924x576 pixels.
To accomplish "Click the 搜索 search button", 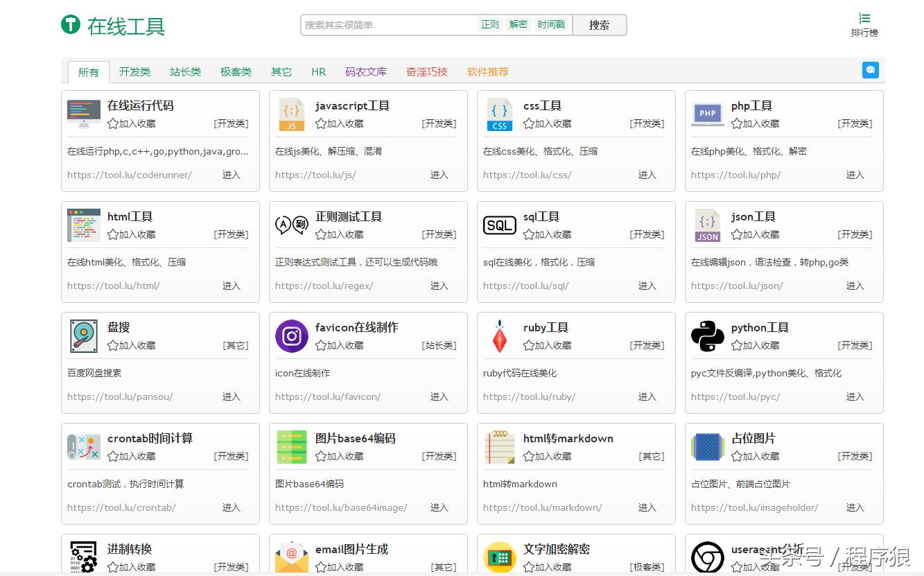I will (x=599, y=25).
